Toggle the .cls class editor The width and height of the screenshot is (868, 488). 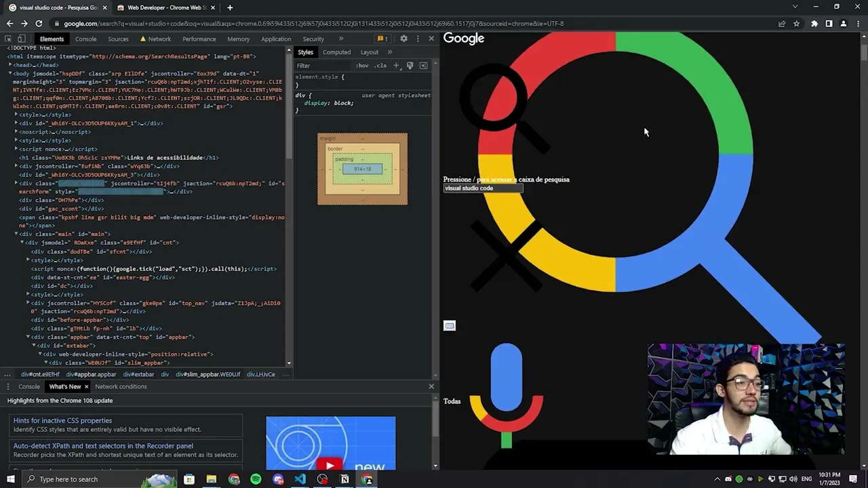click(x=380, y=66)
